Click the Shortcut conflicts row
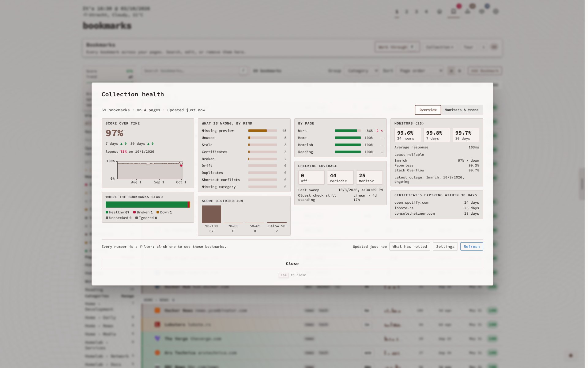 point(244,180)
